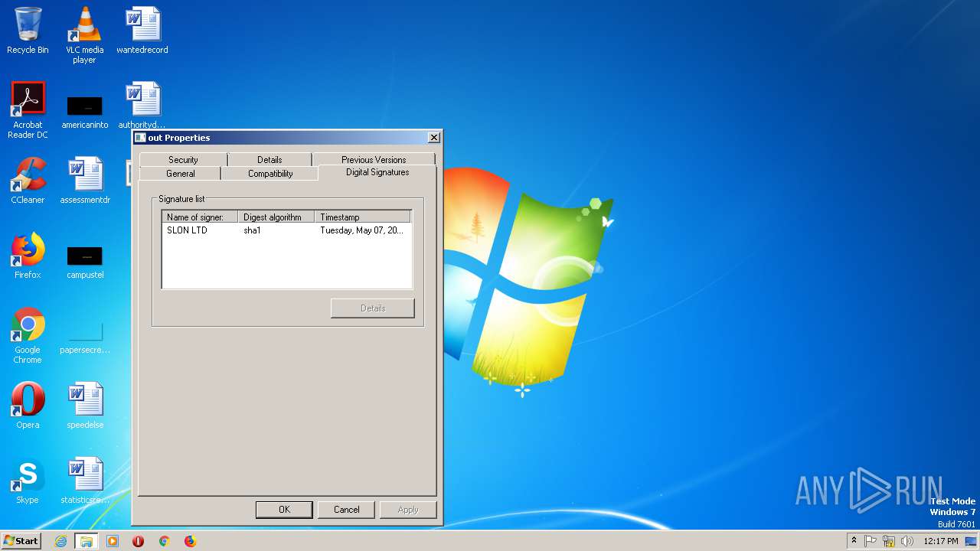
Task: Switch to the Previous Versions tab
Action: click(374, 160)
